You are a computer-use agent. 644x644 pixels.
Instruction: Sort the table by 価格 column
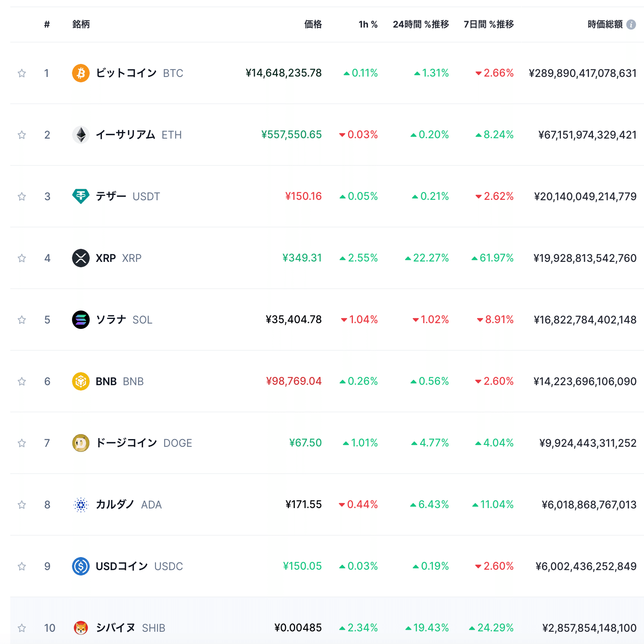[x=312, y=24]
